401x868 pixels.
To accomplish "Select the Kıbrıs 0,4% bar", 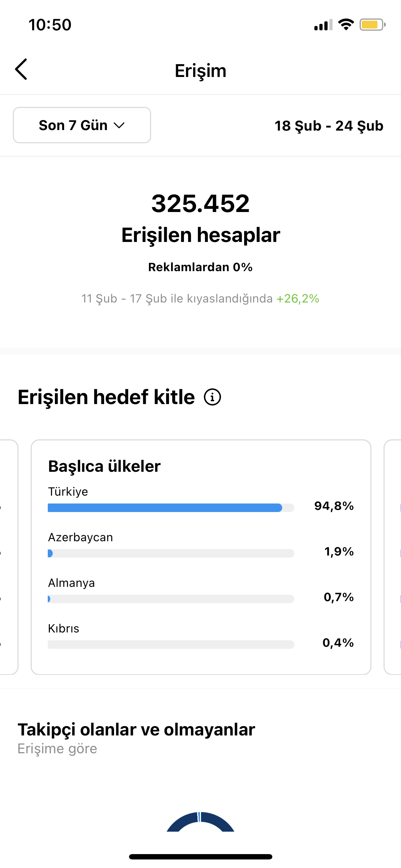I will click(171, 645).
